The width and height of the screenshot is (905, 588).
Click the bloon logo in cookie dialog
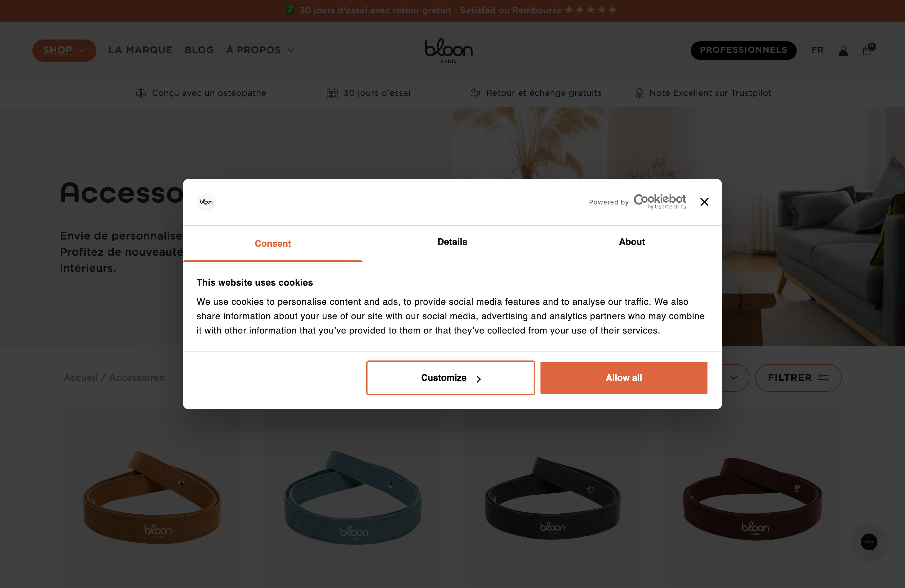206,202
